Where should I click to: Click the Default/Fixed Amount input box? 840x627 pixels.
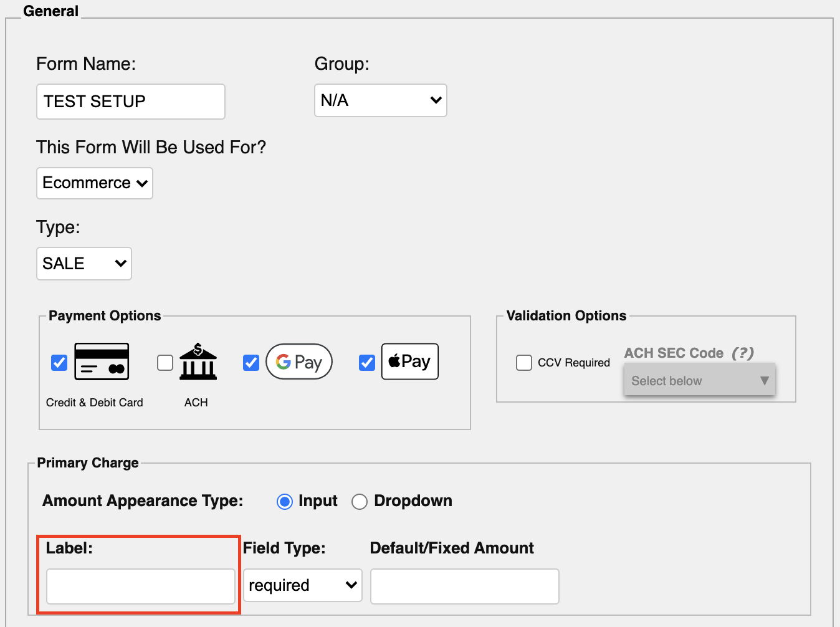point(464,586)
